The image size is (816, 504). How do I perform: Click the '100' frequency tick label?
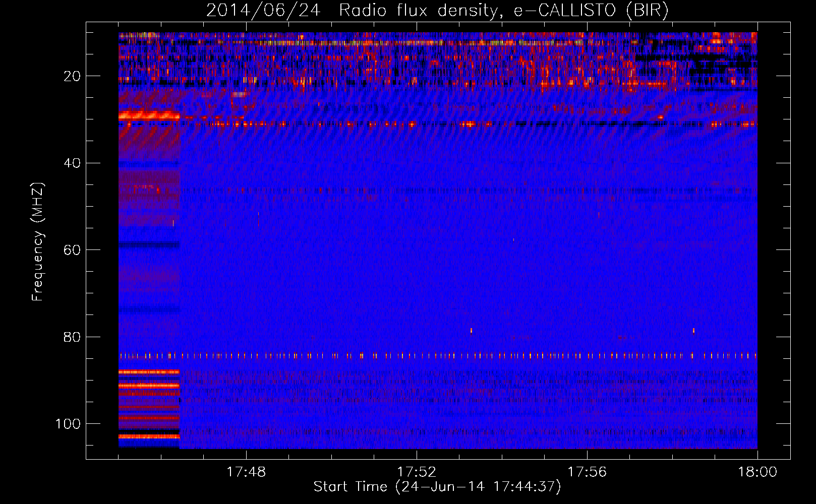(x=68, y=424)
